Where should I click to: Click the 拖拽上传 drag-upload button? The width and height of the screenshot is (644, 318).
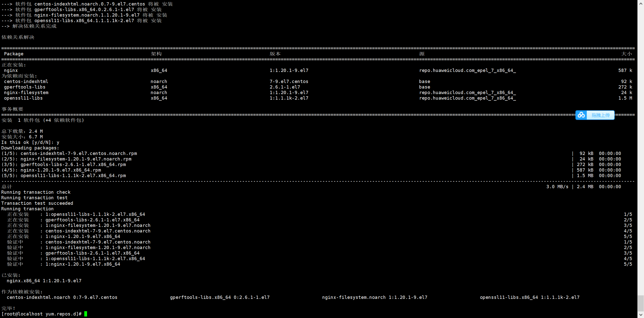tap(600, 115)
